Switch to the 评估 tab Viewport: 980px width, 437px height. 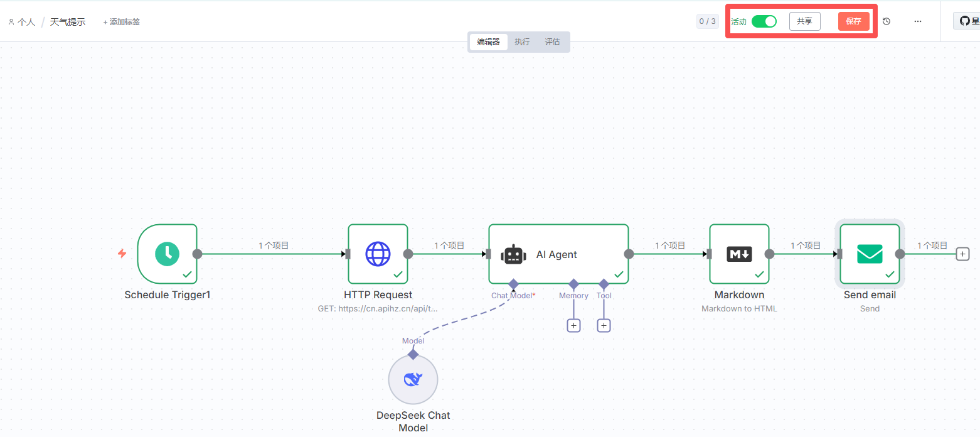[552, 42]
